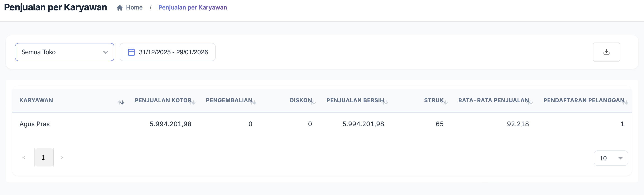Click the download export icon

pos(606,52)
